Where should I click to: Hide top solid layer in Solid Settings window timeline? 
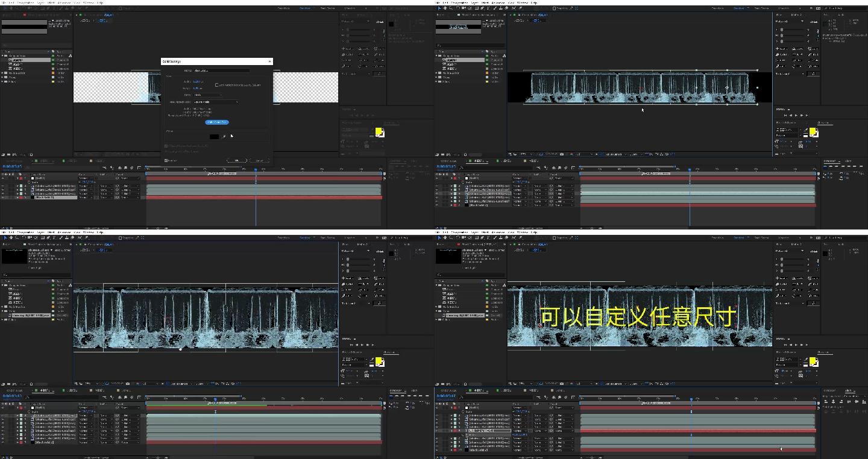[3, 178]
